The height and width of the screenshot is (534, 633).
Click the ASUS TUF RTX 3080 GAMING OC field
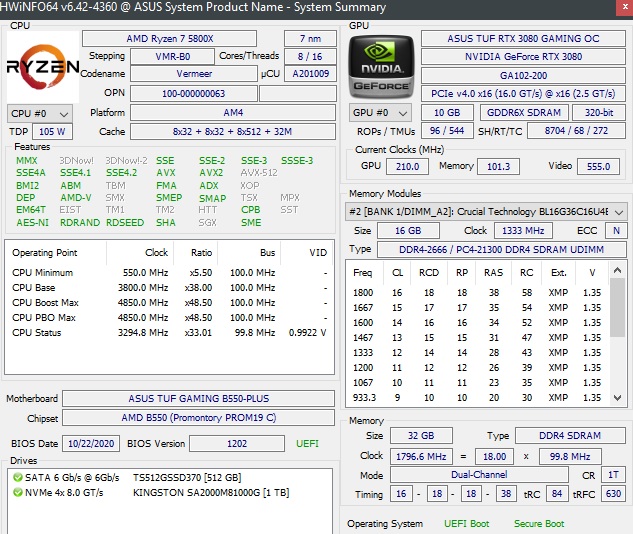[x=523, y=38]
